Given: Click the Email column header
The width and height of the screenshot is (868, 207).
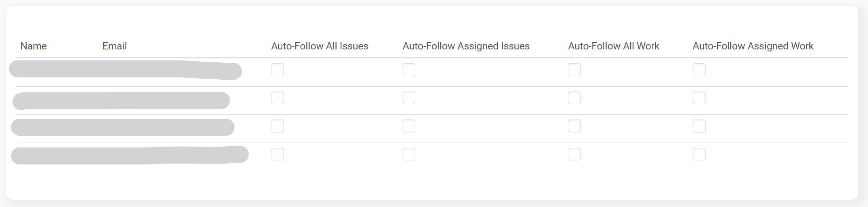Looking at the screenshot, I should click(x=115, y=46).
